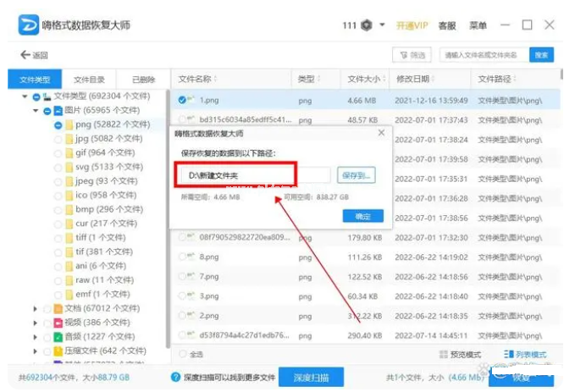Toggle the 图片 category checkbox
564x392 pixels.
[47, 111]
